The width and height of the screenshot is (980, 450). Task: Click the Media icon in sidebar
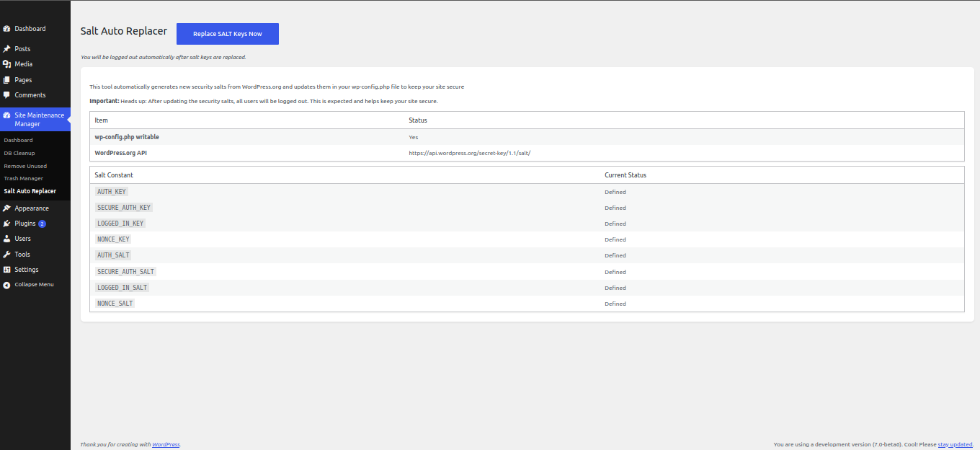6,64
